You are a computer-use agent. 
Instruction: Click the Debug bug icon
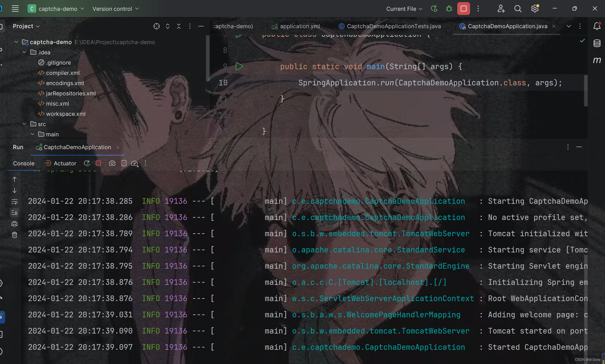point(449,9)
